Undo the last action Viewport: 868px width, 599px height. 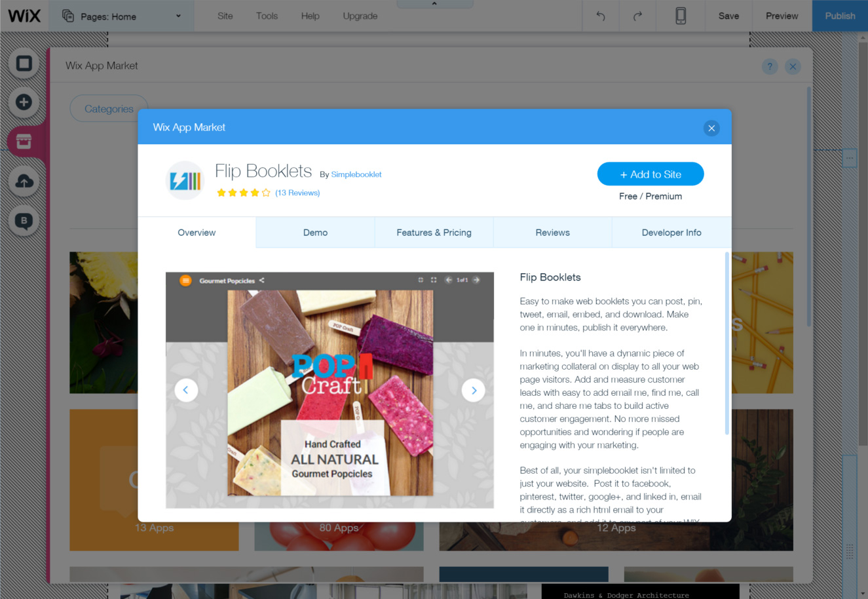tap(600, 16)
